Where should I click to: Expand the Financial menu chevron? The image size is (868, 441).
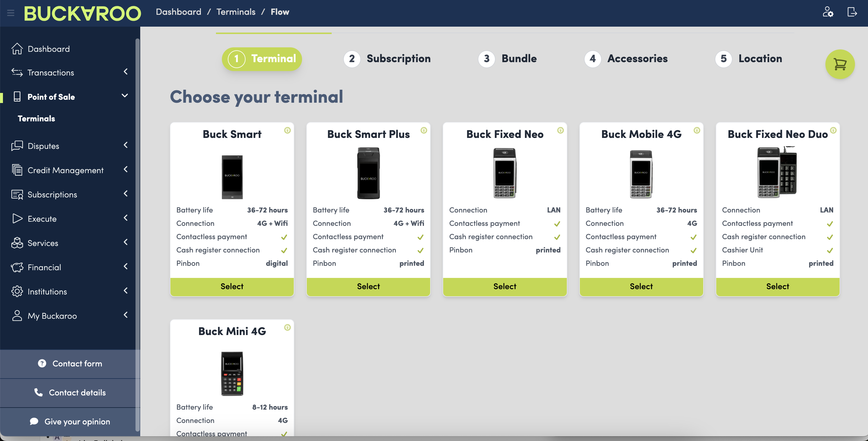click(x=126, y=267)
